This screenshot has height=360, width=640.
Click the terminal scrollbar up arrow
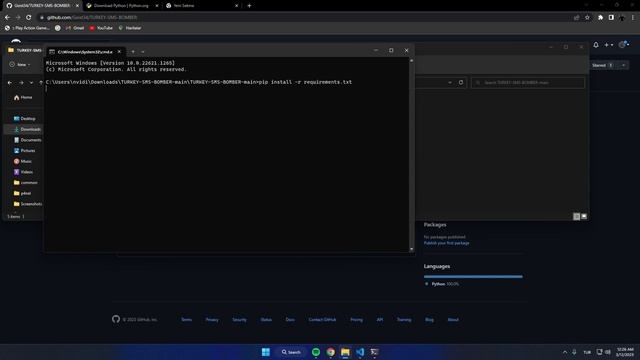tap(411, 60)
